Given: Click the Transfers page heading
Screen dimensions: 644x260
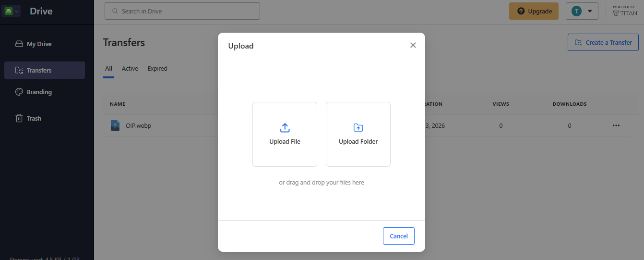Looking at the screenshot, I should tap(124, 42).
